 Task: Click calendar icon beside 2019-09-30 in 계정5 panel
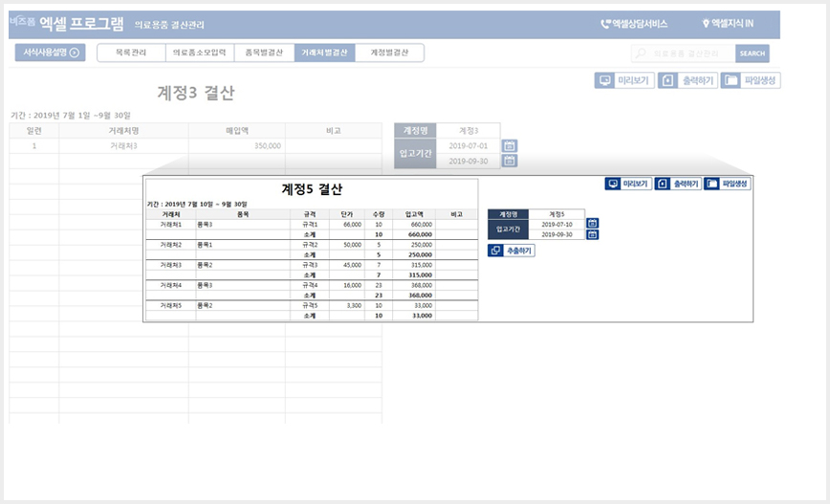pyautogui.click(x=592, y=234)
